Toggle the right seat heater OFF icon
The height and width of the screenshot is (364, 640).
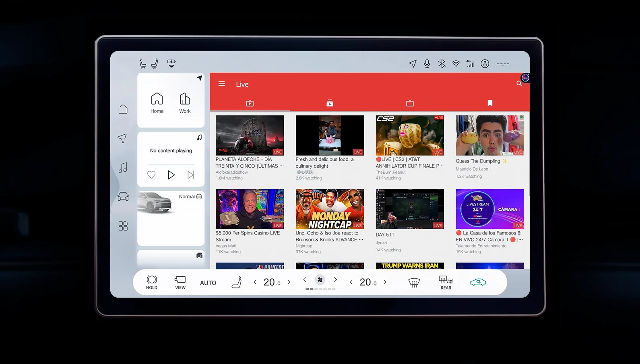(x=155, y=64)
